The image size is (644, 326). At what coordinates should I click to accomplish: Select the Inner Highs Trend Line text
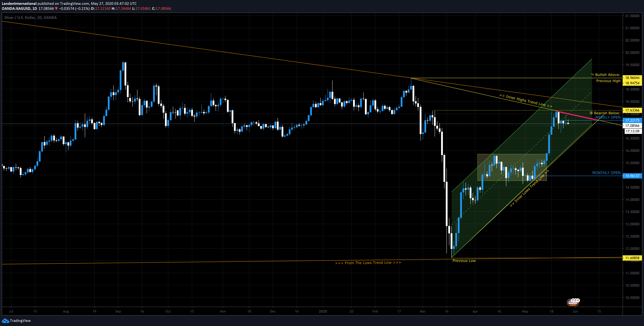(526, 101)
